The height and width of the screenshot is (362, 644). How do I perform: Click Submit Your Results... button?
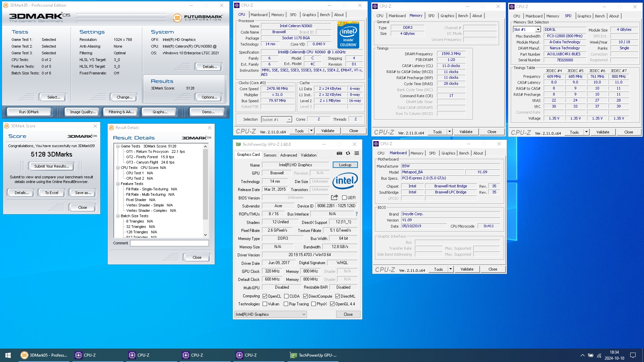(x=52, y=166)
